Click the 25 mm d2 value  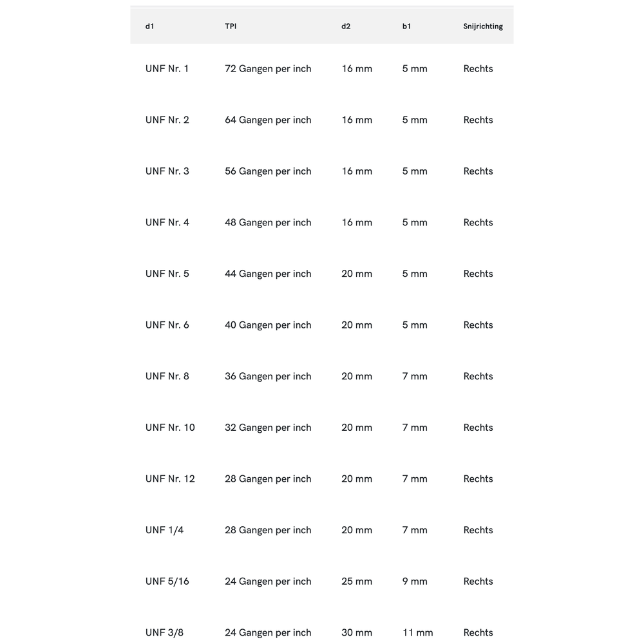357,582
